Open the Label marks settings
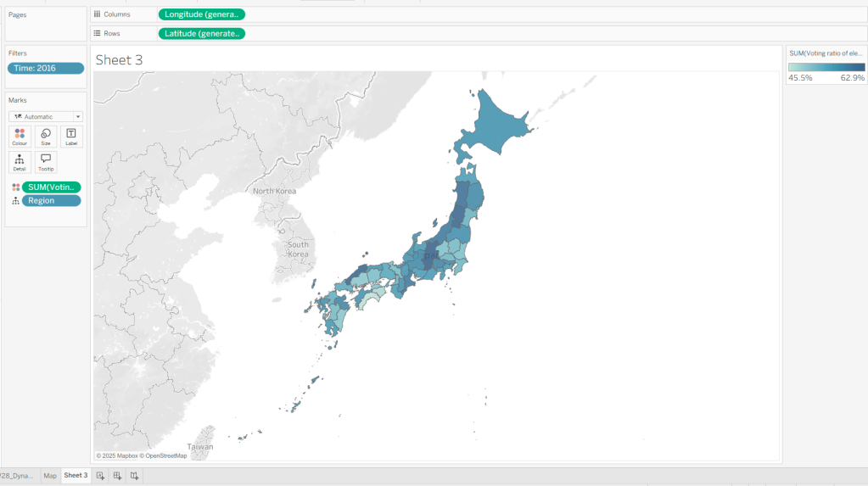Image resolution: width=868 pixels, height=486 pixels. [x=71, y=137]
